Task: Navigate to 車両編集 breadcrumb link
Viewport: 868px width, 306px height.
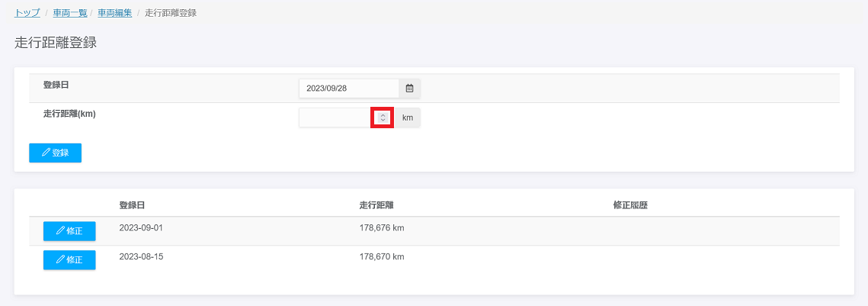Action: click(114, 13)
